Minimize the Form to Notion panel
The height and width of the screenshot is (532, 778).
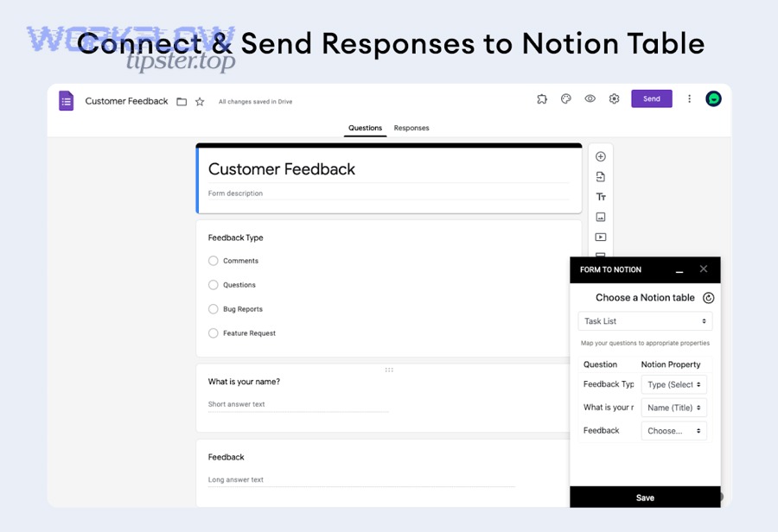pos(679,270)
